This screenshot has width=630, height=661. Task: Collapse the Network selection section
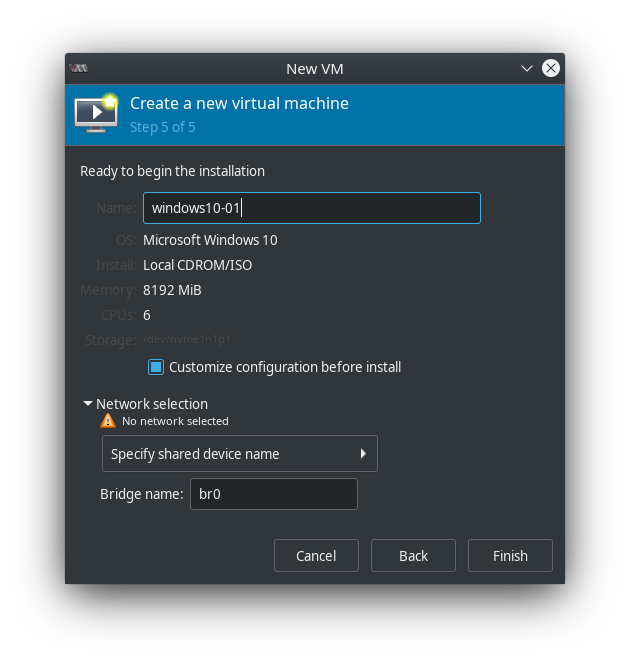point(88,404)
